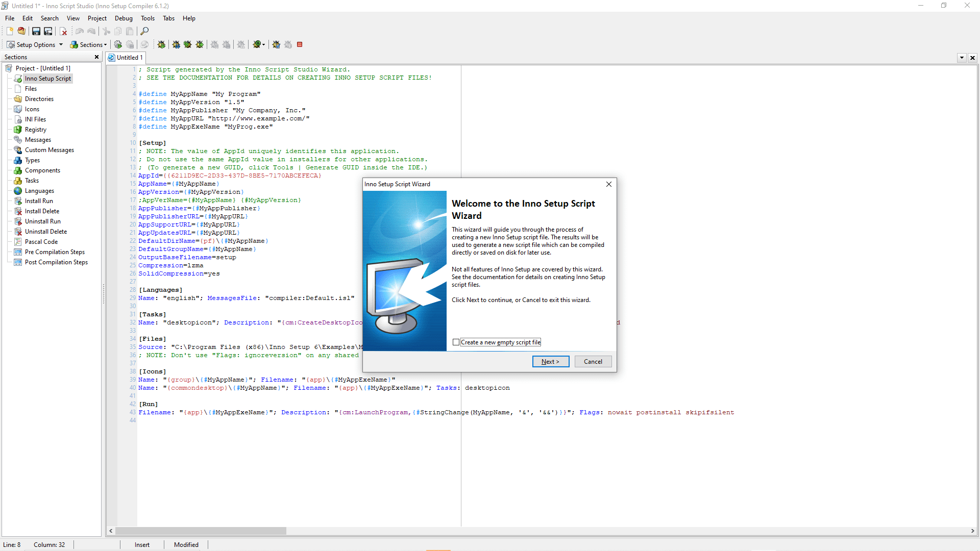Run the script with the first bug icon

pyautogui.click(x=161, y=44)
